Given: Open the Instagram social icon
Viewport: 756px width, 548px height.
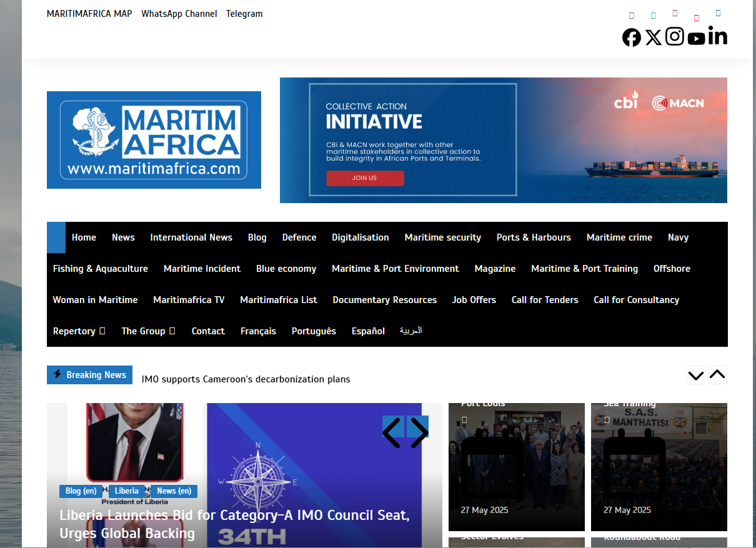Looking at the screenshot, I should coord(674,36).
